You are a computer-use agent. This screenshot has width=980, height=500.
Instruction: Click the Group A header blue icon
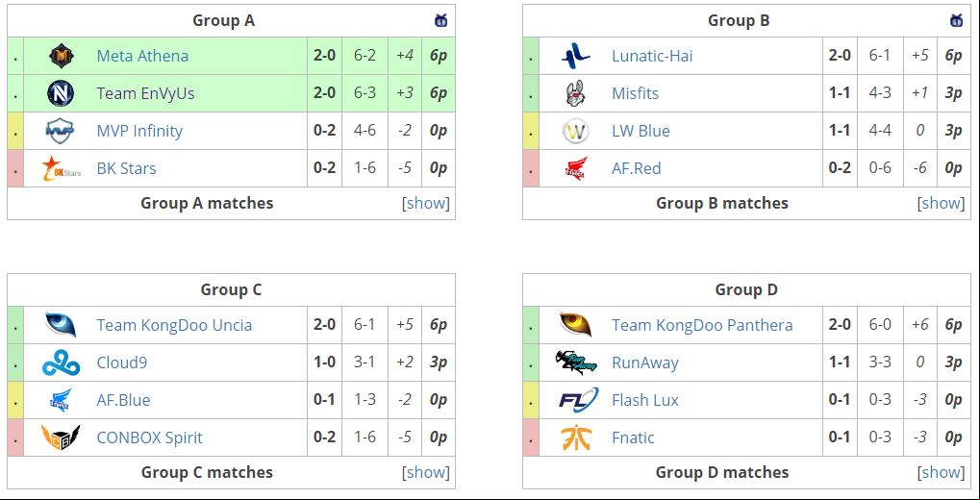440,20
